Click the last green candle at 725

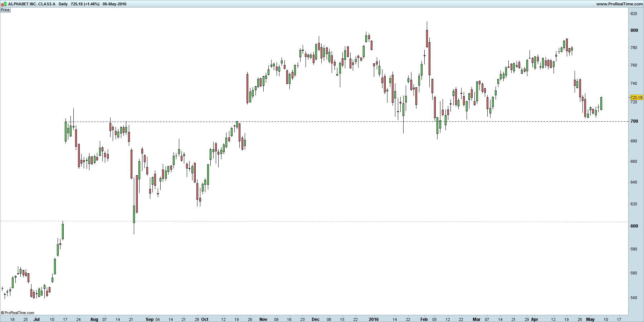[x=601, y=103]
